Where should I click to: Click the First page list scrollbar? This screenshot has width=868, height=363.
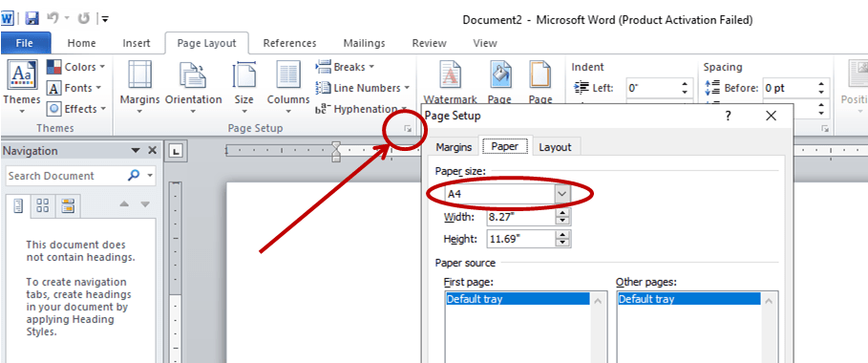point(599,327)
